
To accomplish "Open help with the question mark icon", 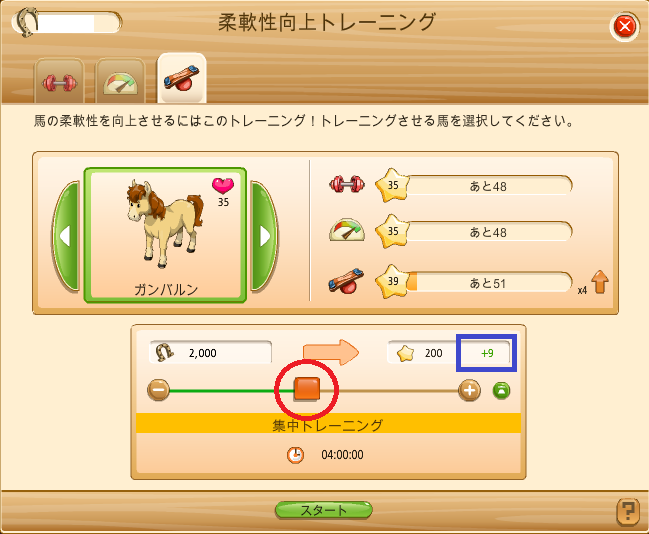I will (x=628, y=511).
